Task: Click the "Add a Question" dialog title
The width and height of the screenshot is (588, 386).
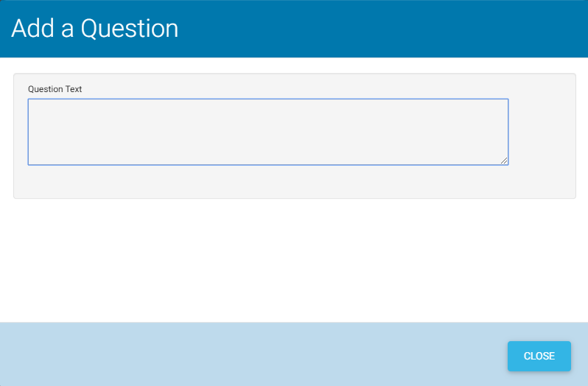Action: pos(94,29)
